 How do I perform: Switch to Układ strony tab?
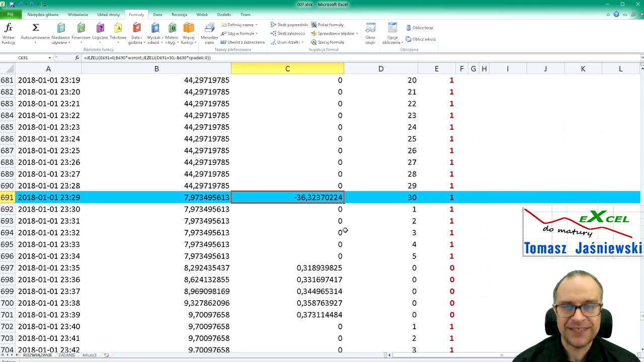[109, 15]
